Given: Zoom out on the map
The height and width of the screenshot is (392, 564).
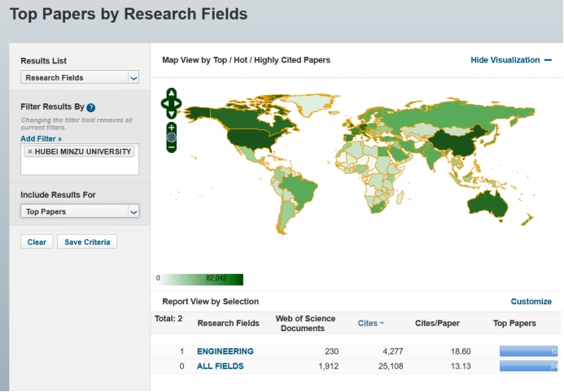Looking at the screenshot, I should (x=171, y=147).
